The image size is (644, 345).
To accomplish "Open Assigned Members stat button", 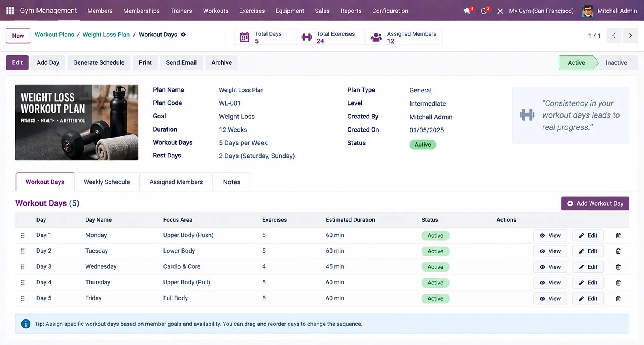I will coord(404,37).
